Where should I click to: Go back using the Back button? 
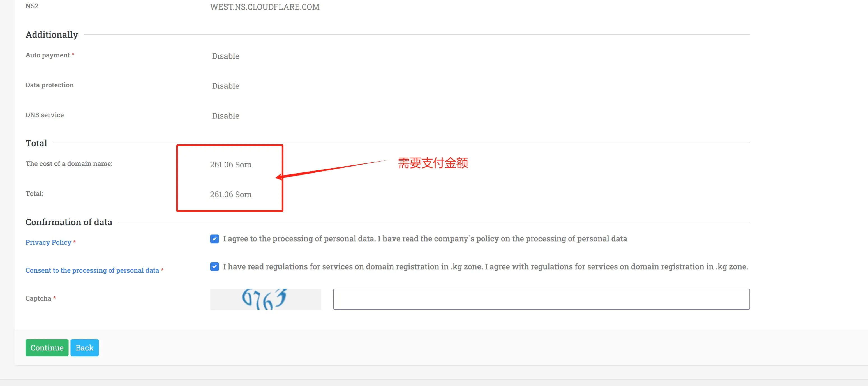(x=85, y=348)
